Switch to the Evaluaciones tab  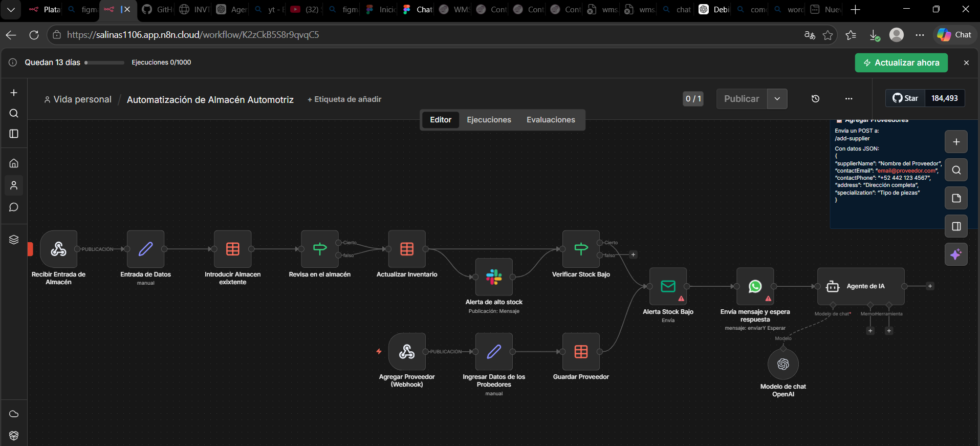point(551,120)
